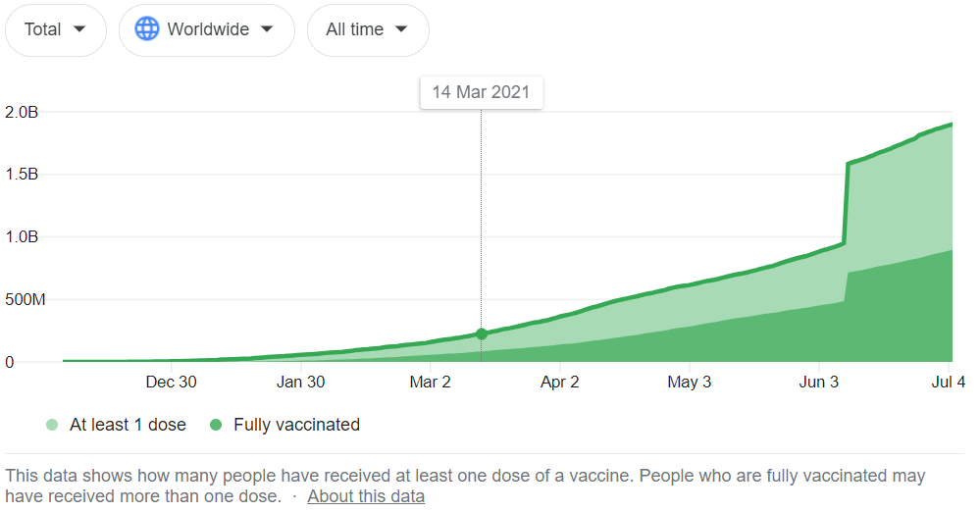Viewport: 980px width, 512px height.
Task: Click the arrow icon in All time pill
Action: (x=401, y=28)
